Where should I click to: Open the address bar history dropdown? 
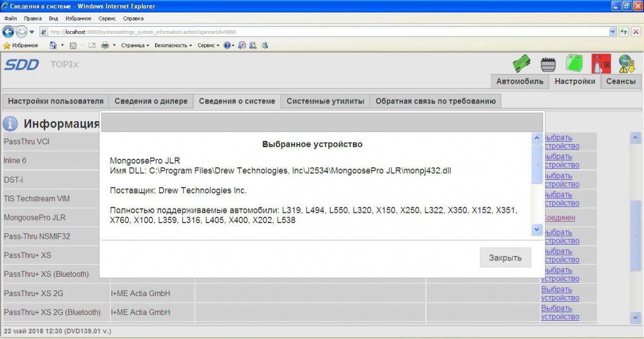click(613, 32)
